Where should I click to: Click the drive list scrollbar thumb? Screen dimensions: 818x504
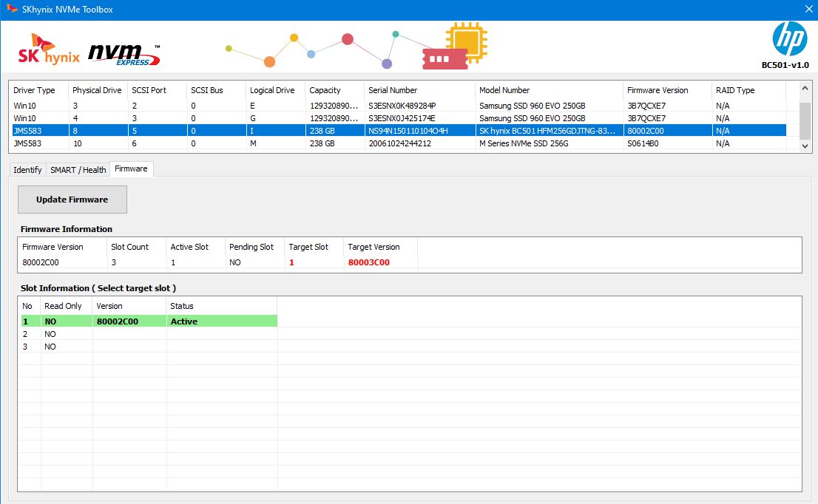pyautogui.click(x=805, y=121)
